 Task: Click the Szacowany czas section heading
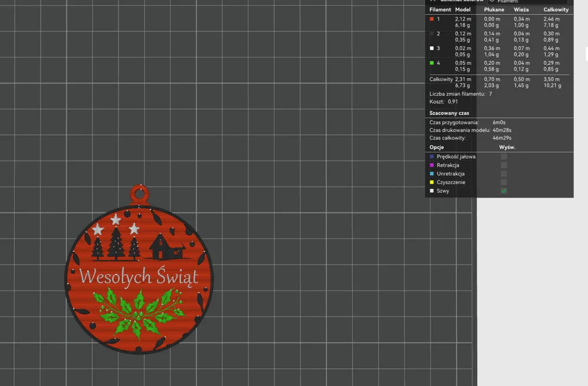(449, 113)
